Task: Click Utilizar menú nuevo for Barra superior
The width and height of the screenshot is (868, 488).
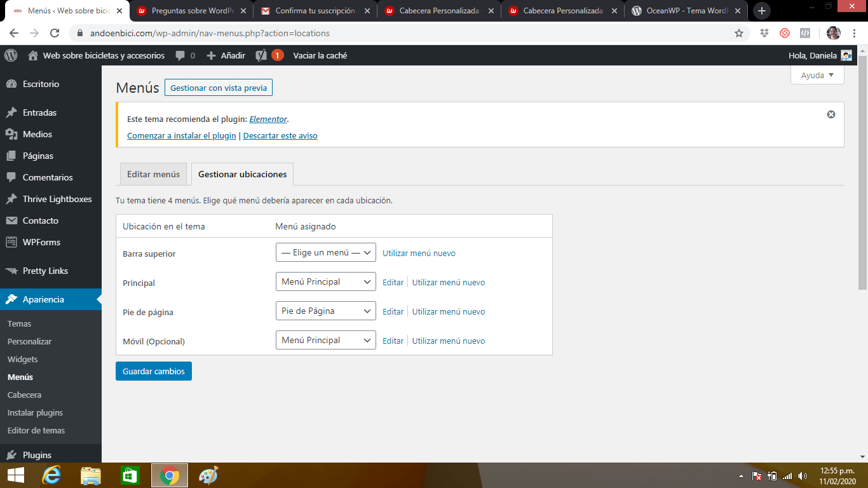Action: 419,253
